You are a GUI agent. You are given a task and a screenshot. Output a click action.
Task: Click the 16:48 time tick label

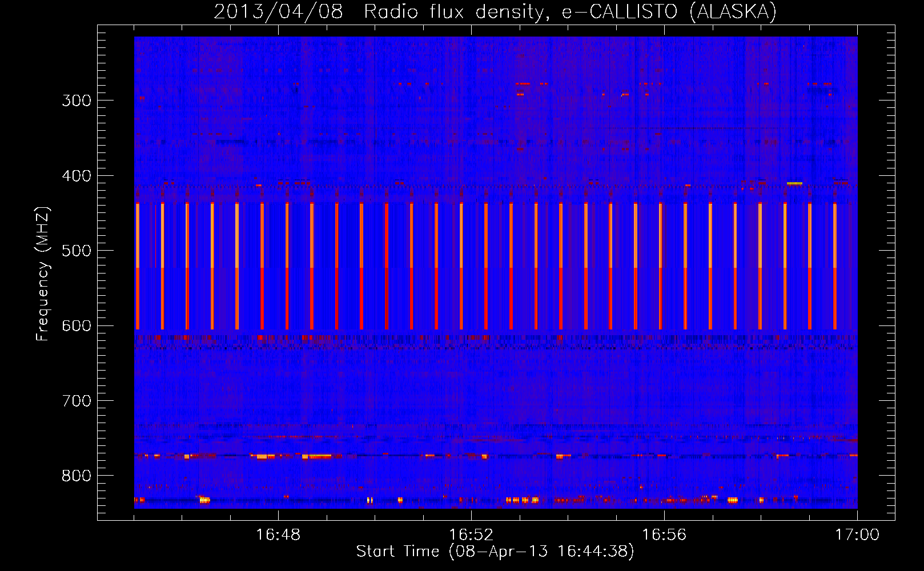[278, 535]
